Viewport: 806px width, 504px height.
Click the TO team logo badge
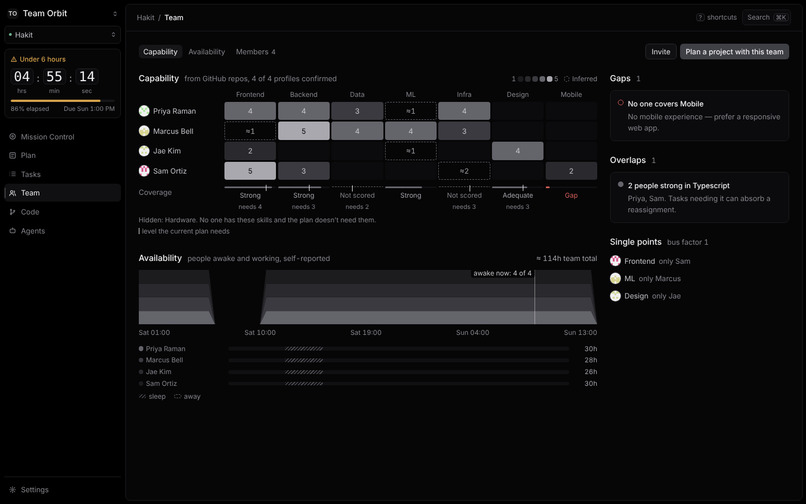(x=13, y=13)
